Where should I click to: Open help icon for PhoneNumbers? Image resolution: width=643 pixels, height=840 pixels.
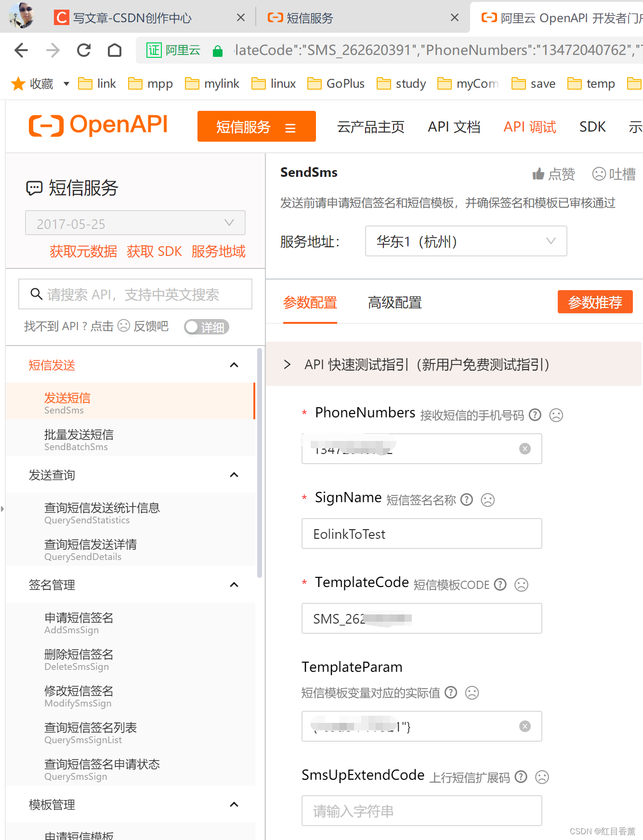[x=535, y=415]
